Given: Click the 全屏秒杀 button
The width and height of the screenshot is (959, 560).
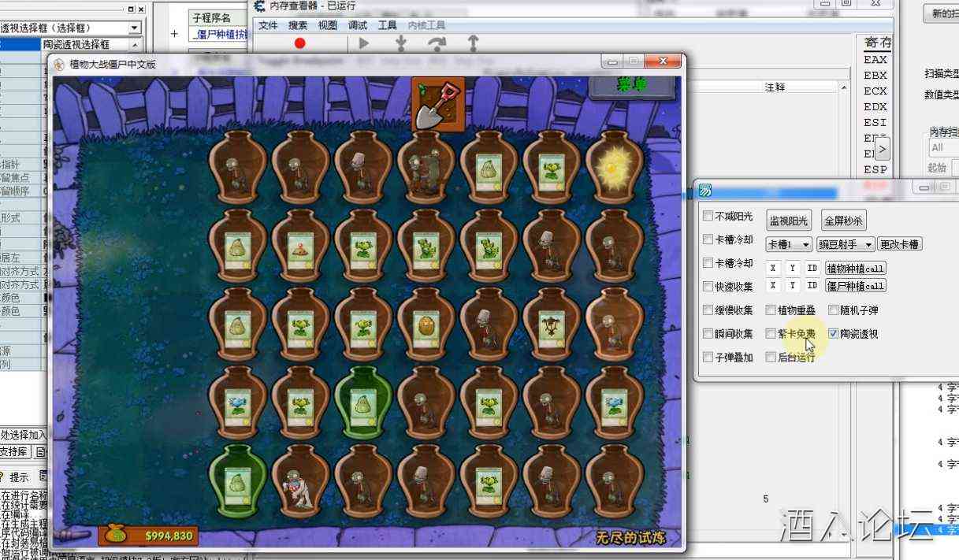Looking at the screenshot, I should coord(843,221).
